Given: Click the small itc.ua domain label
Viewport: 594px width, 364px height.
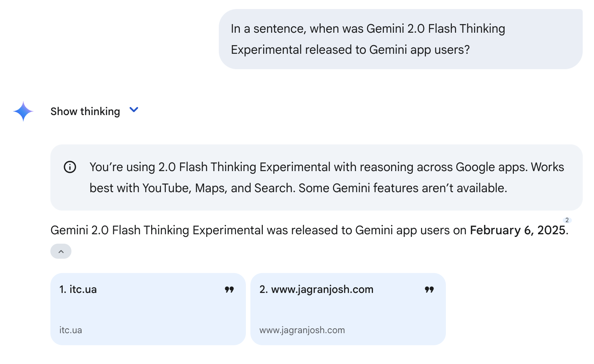Looking at the screenshot, I should click(x=71, y=330).
